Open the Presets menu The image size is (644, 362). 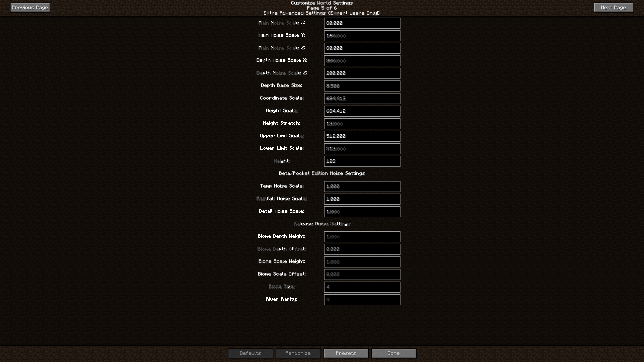coord(346,353)
